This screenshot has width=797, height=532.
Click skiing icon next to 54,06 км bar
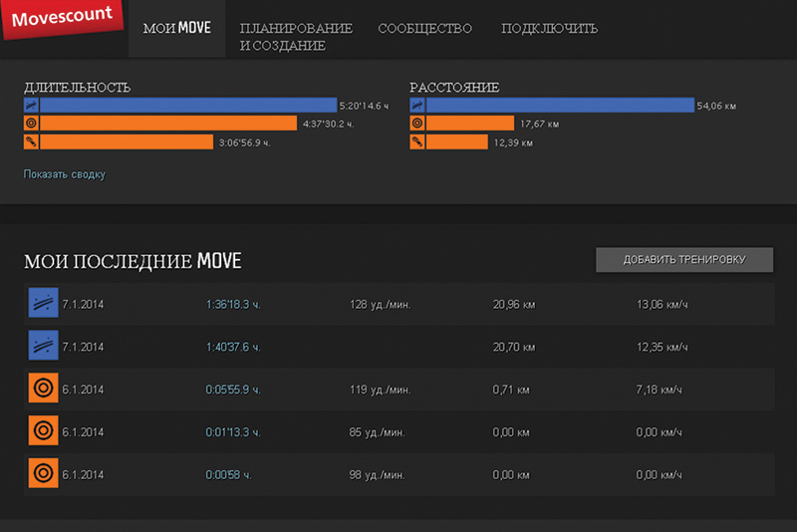pos(417,106)
